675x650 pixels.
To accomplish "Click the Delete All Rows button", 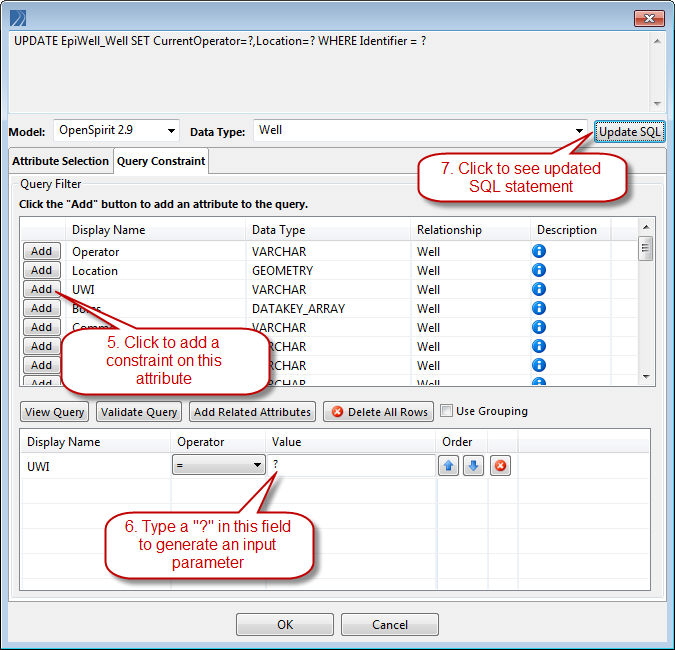I will [378, 412].
